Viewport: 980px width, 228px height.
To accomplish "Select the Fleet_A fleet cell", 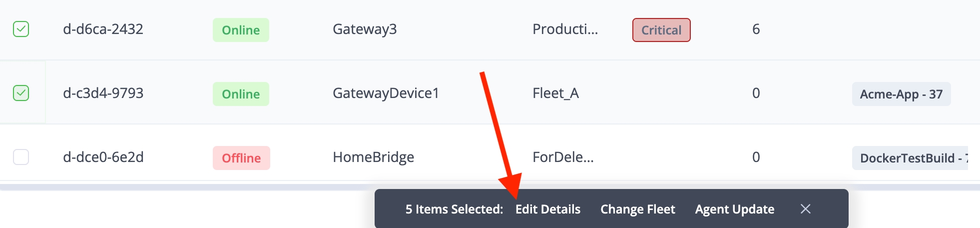I will pyautogui.click(x=555, y=93).
